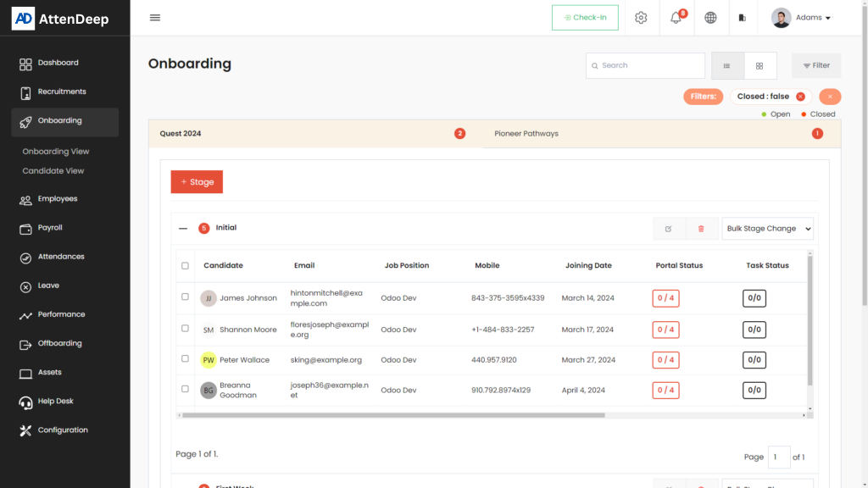
Task: Click the language globe icon
Action: coord(710,18)
